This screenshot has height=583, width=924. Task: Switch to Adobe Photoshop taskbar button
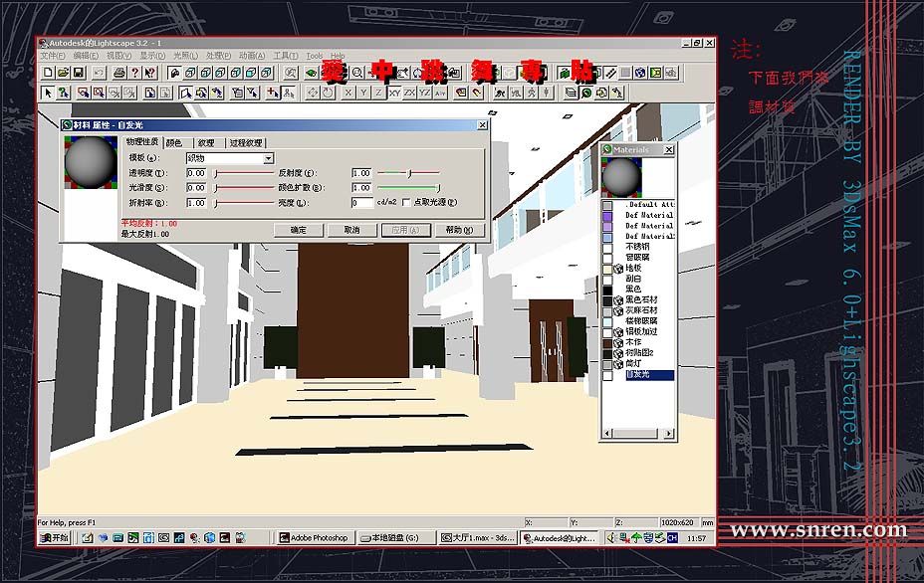pyautogui.click(x=315, y=537)
